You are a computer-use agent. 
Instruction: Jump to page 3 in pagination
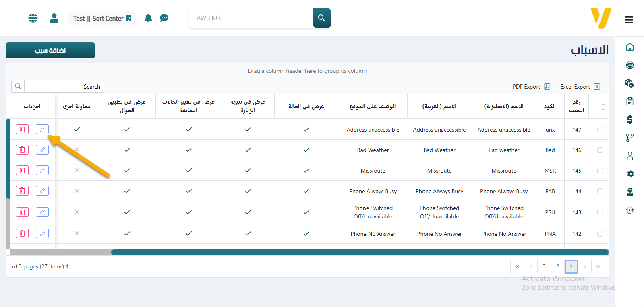[544, 266]
